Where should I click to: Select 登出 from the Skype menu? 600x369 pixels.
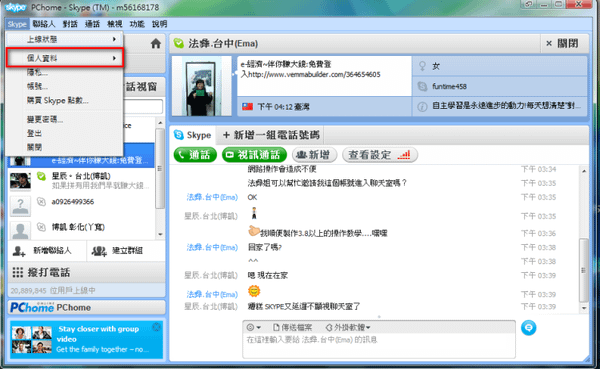(x=34, y=133)
